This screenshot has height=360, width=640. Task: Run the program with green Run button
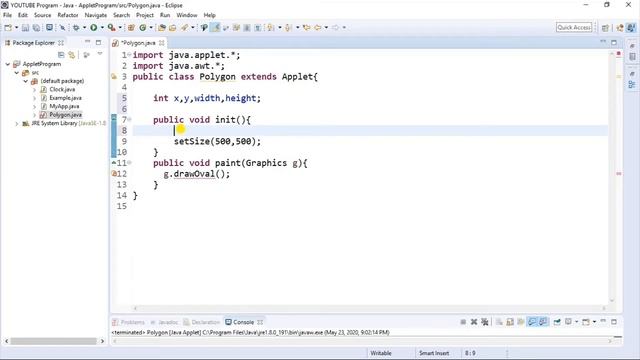[x=93, y=27]
